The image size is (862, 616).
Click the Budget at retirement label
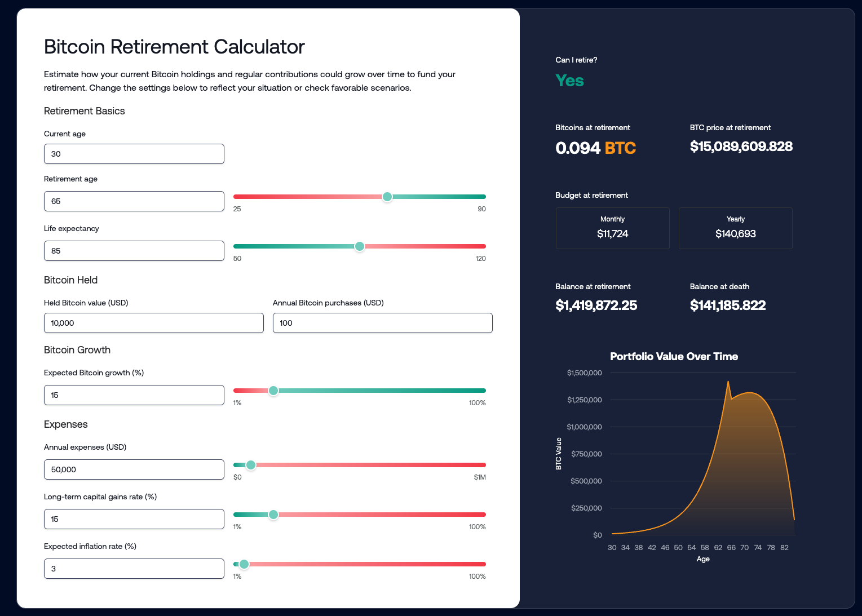point(591,195)
